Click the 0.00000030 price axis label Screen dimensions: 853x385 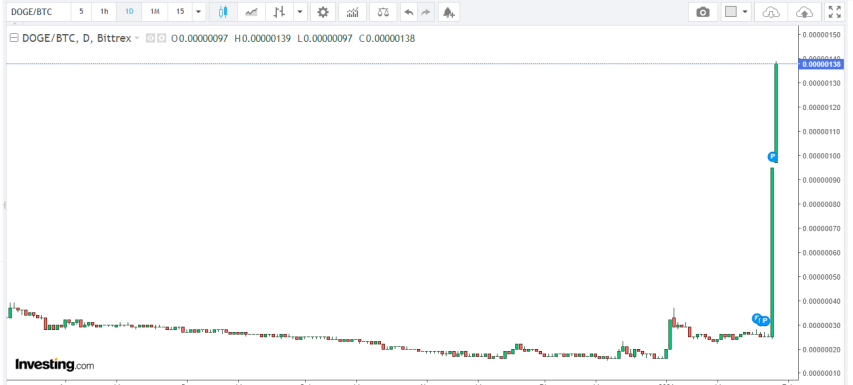click(x=821, y=325)
